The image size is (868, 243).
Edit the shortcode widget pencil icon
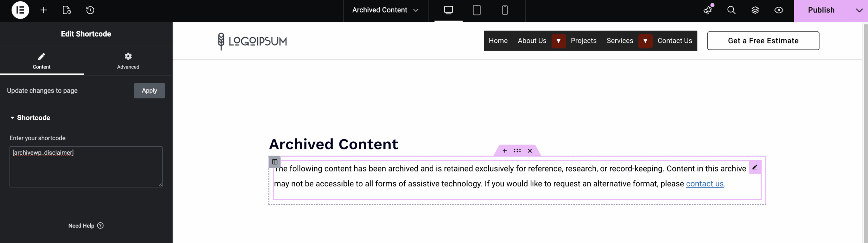point(755,167)
